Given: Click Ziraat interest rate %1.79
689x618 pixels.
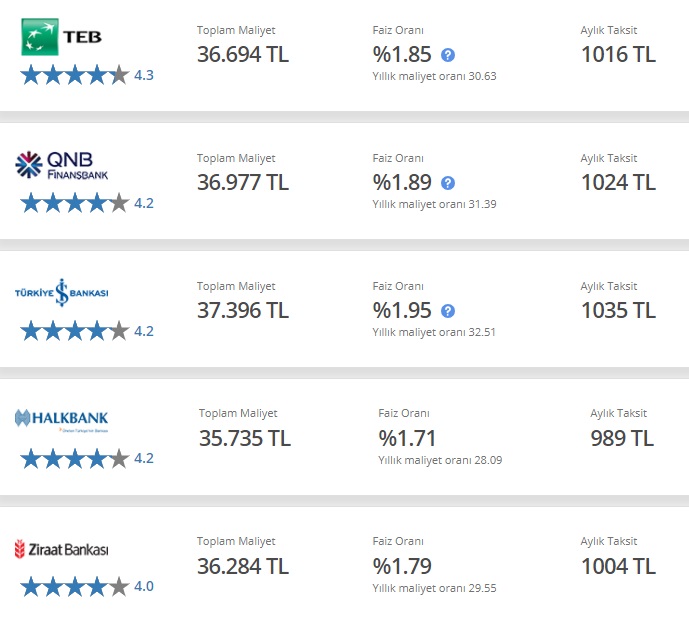Looking at the screenshot, I should click(x=402, y=566).
